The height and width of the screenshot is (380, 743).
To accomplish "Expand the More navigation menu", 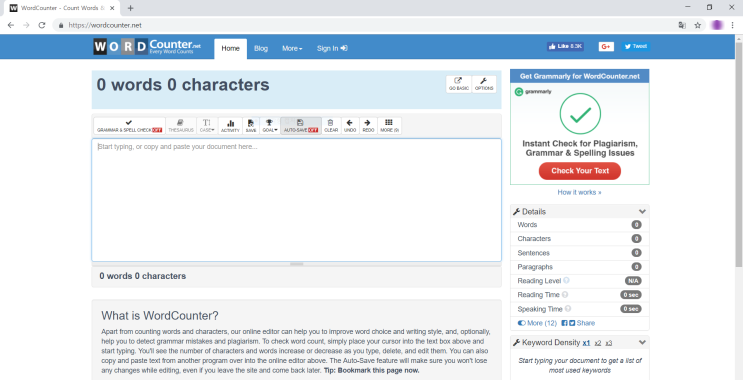I will coord(292,48).
